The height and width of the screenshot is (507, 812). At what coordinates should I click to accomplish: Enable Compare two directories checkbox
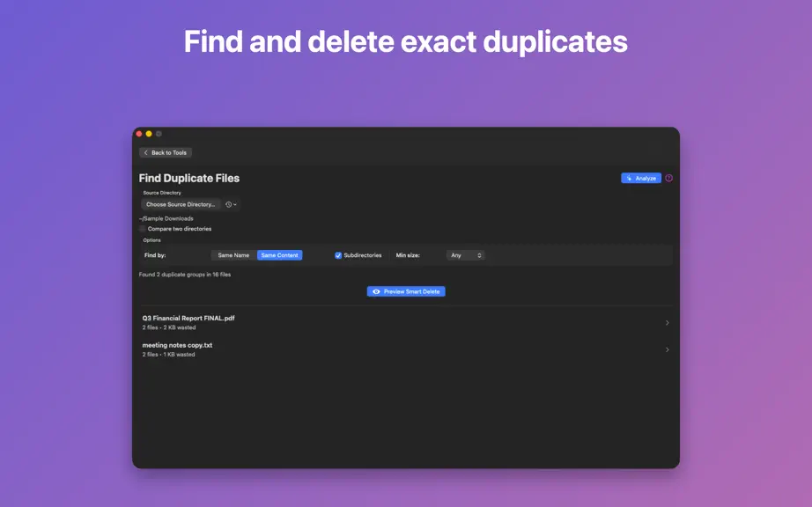(143, 229)
